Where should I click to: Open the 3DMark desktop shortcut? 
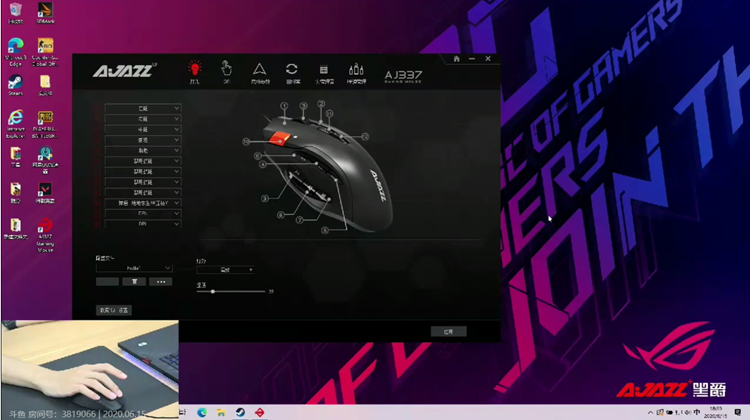pos(45,13)
